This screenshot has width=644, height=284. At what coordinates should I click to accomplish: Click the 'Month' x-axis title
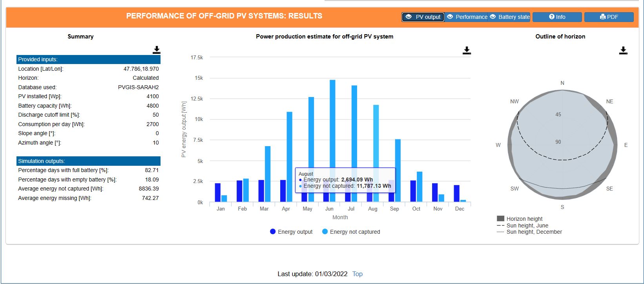pyautogui.click(x=340, y=217)
